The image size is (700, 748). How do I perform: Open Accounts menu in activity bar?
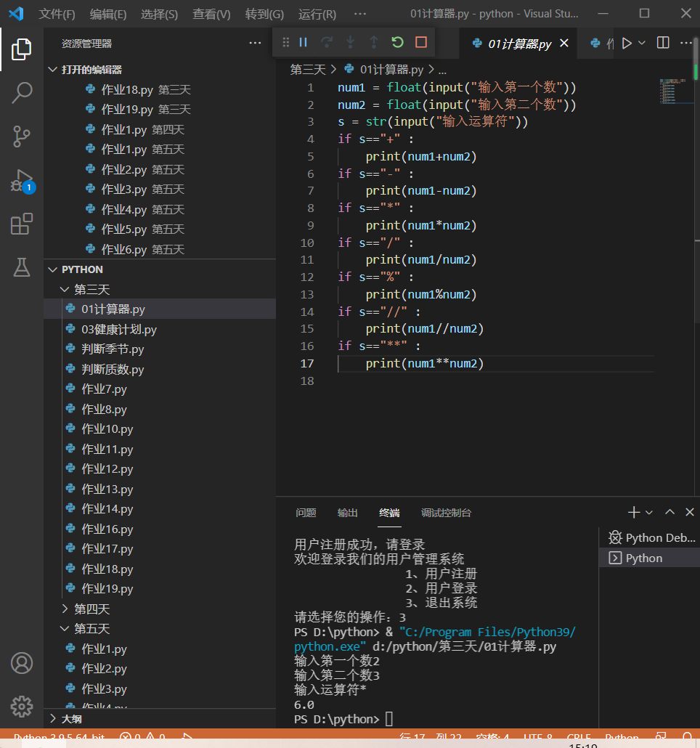click(22, 663)
